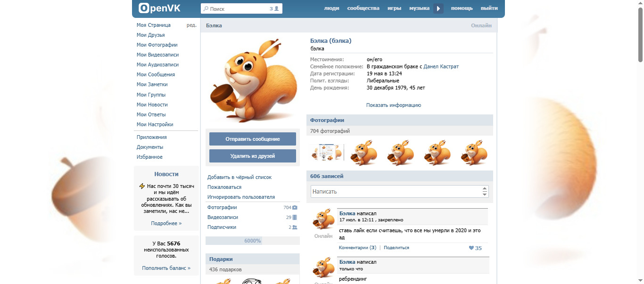Open музыка in the top navigation

click(x=419, y=8)
